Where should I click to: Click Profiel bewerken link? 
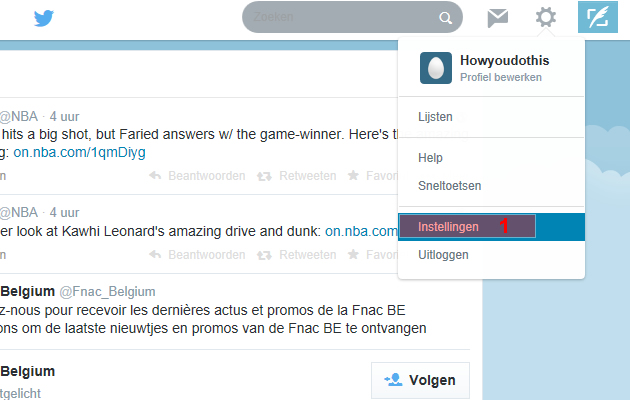pyautogui.click(x=501, y=77)
